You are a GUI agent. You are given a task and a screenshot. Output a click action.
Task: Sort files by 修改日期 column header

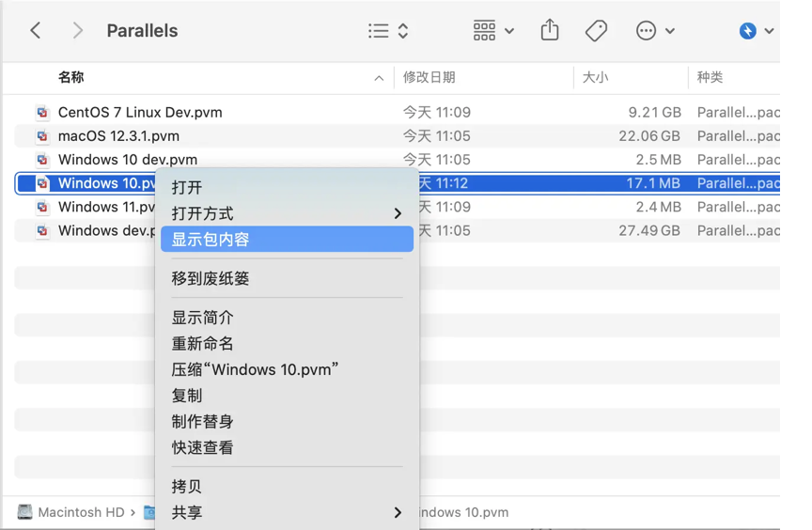(429, 78)
